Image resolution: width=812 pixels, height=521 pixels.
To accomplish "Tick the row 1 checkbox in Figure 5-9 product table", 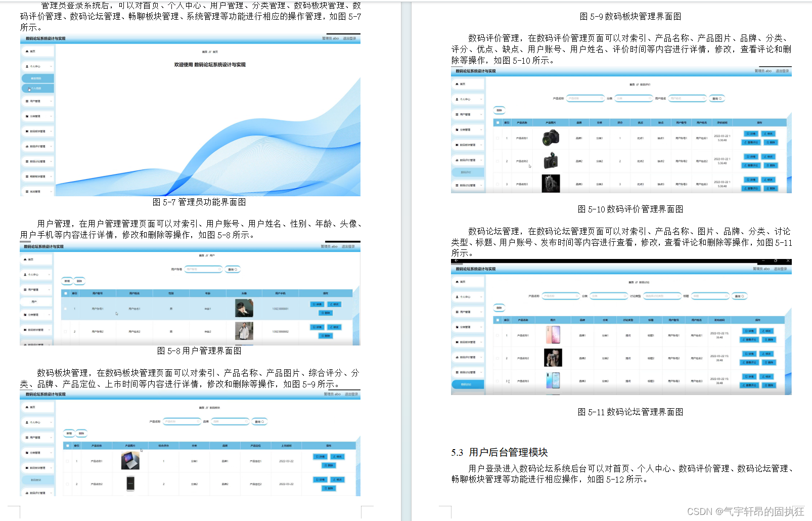I will tap(67, 461).
